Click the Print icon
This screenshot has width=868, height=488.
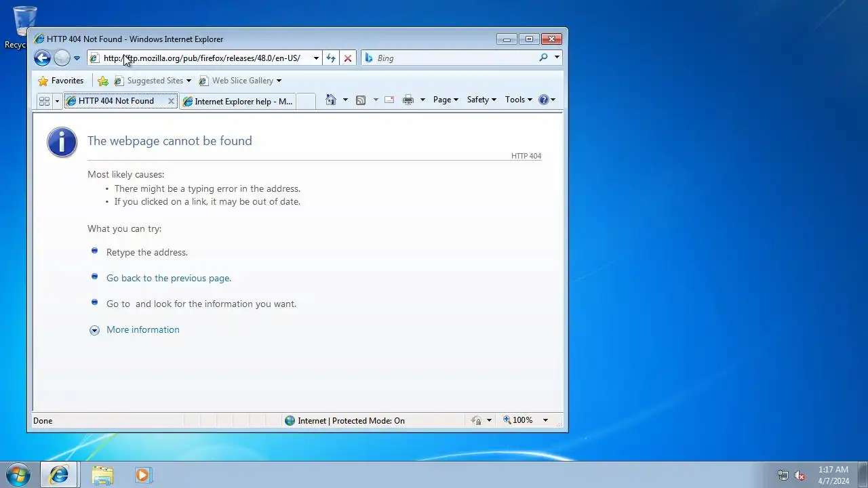click(x=408, y=100)
